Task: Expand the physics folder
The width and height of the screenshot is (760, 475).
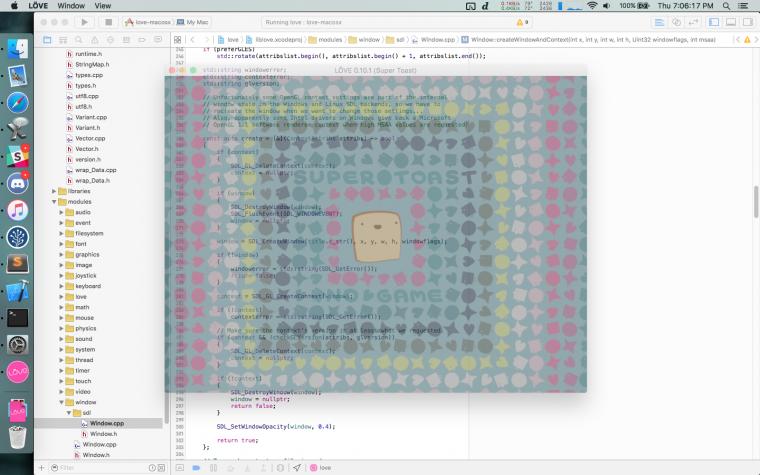Action: click(x=61, y=328)
